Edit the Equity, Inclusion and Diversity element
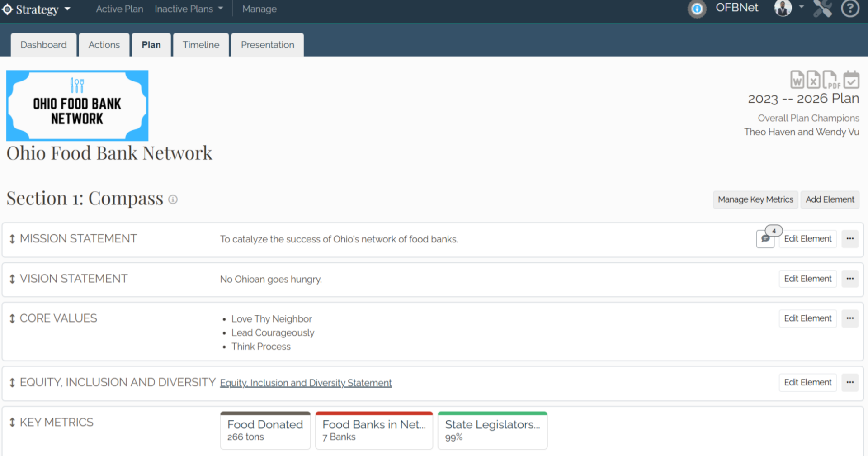 click(x=807, y=382)
